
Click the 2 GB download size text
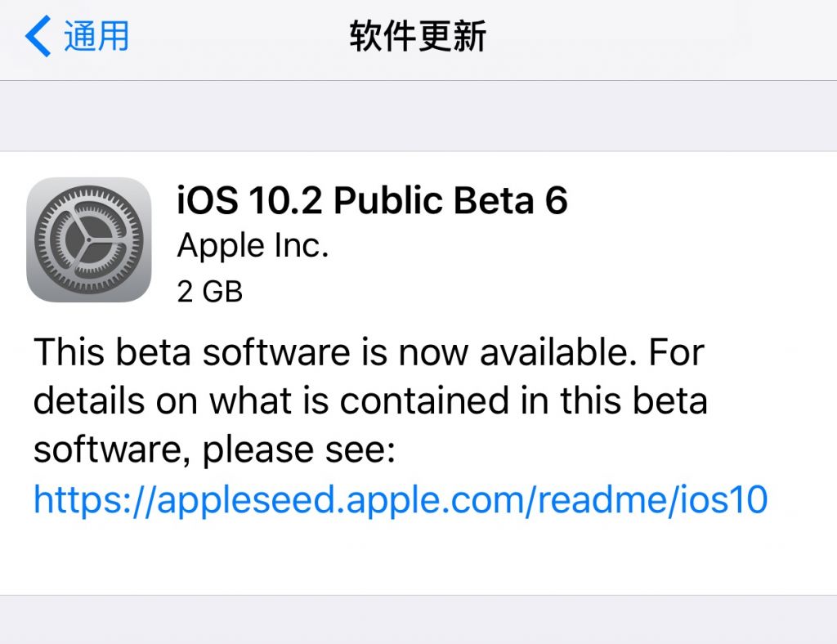click(x=209, y=291)
